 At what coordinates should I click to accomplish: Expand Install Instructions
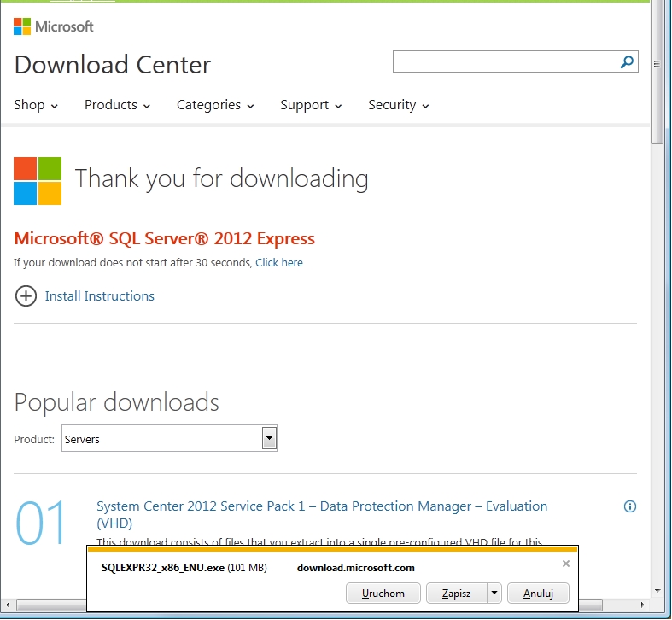click(x=99, y=295)
